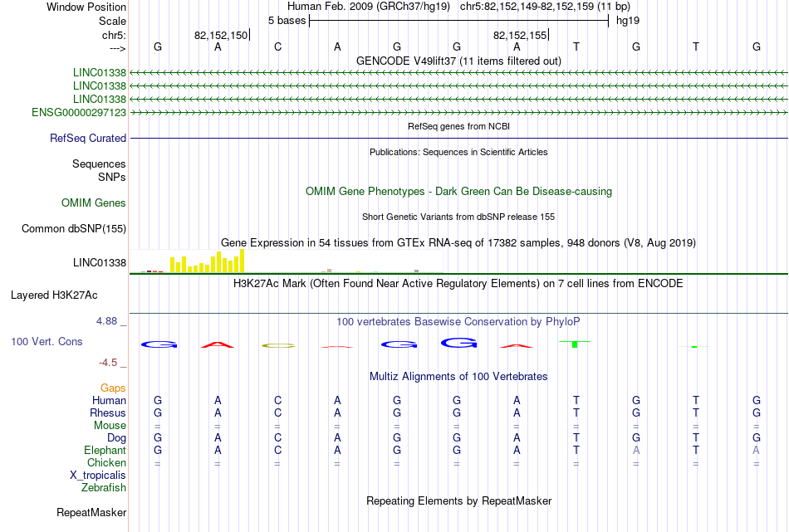Open the OMIM Genes track label
Viewport: 789px width, 532px height.
[x=94, y=203]
